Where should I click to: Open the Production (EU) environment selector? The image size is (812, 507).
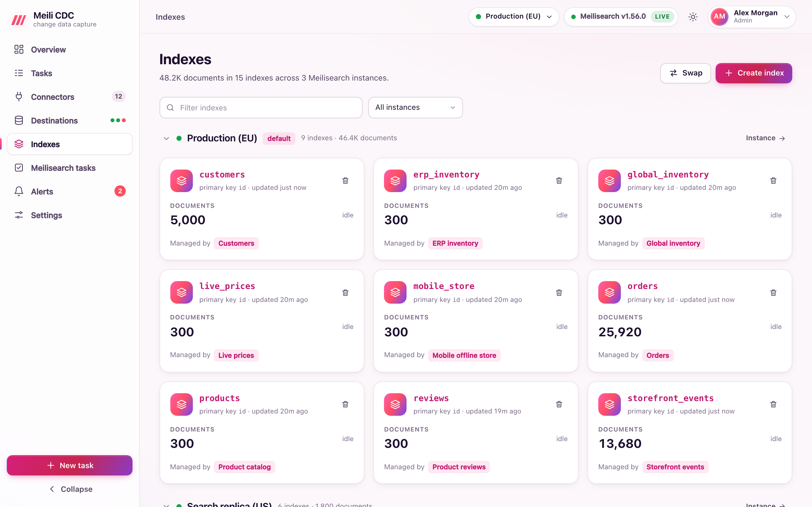click(x=514, y=16)
